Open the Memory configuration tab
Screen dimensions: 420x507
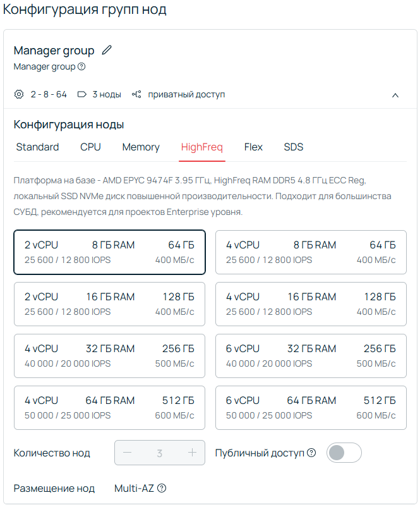coord(141,147)
